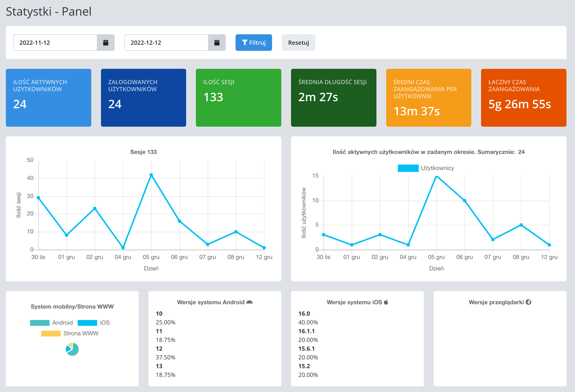Toggle the Android legend entry in pie chart
The height and width of the screenshot is (392, 575).
[51, 323]
